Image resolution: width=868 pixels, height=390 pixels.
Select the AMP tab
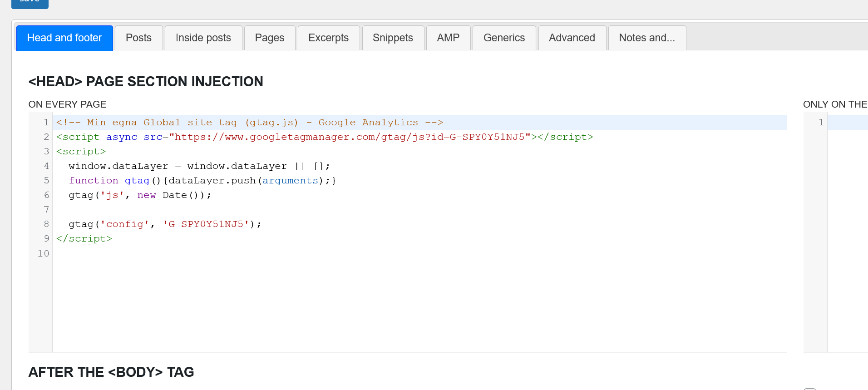pos(448,38)
